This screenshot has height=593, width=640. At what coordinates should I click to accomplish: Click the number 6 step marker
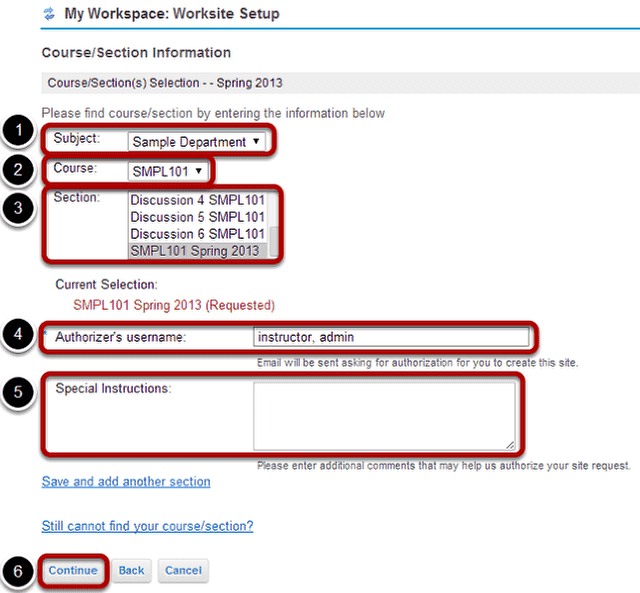(x=18, y=571)
